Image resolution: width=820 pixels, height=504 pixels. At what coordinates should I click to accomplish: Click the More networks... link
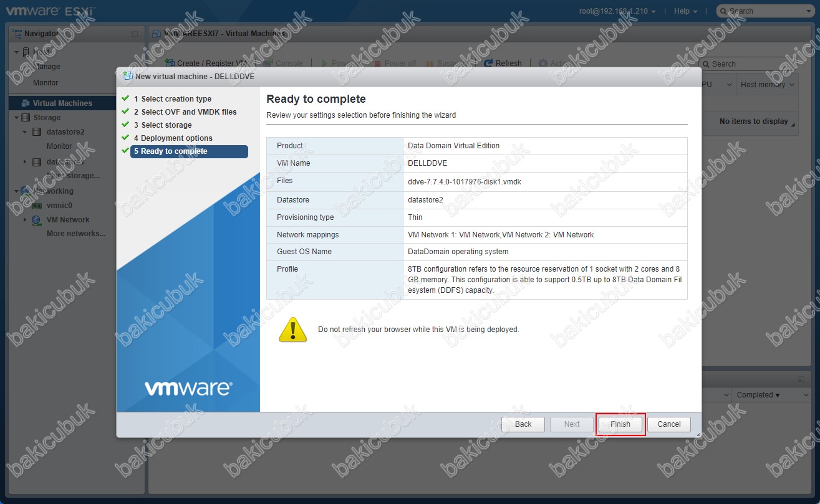click(76, 234)
